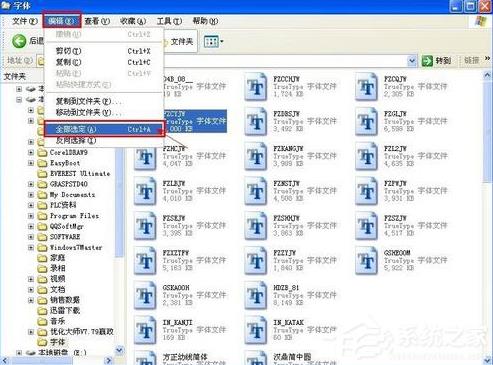Open the 收藏(A) menu
Viewport: 493px width, 365px height.
(133, 21)
